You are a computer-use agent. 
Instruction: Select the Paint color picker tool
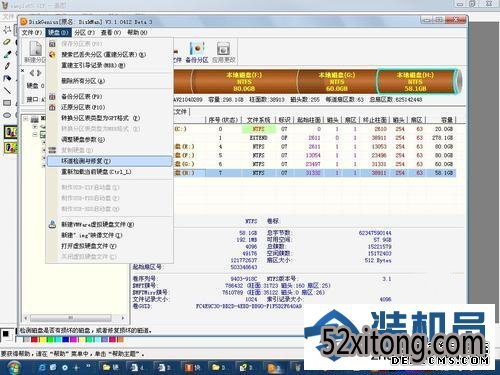point(7,54)
